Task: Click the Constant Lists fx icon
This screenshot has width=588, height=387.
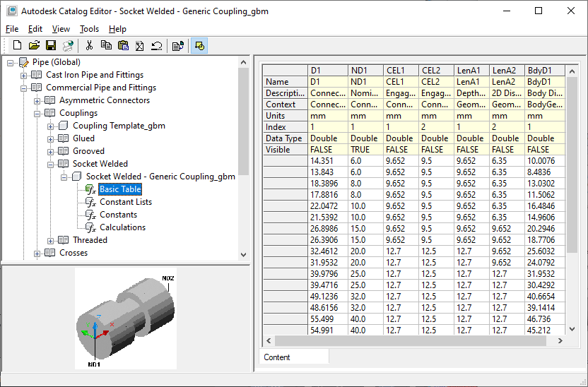Action: pyautogui.click(x=90, y=202)
